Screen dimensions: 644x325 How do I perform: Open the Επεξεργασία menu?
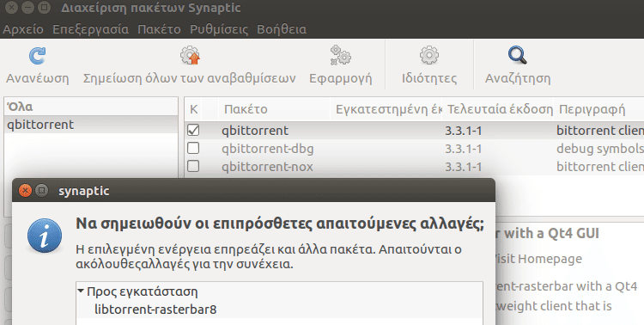coord(91,29)
